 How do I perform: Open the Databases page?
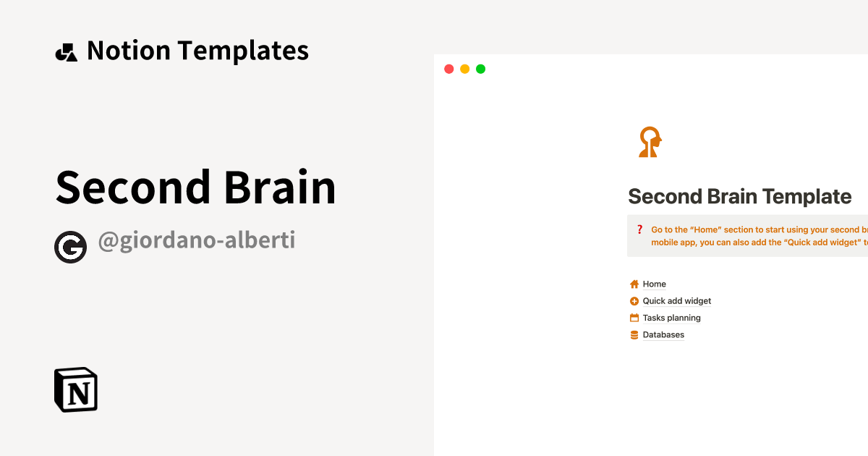coord(663,334)
